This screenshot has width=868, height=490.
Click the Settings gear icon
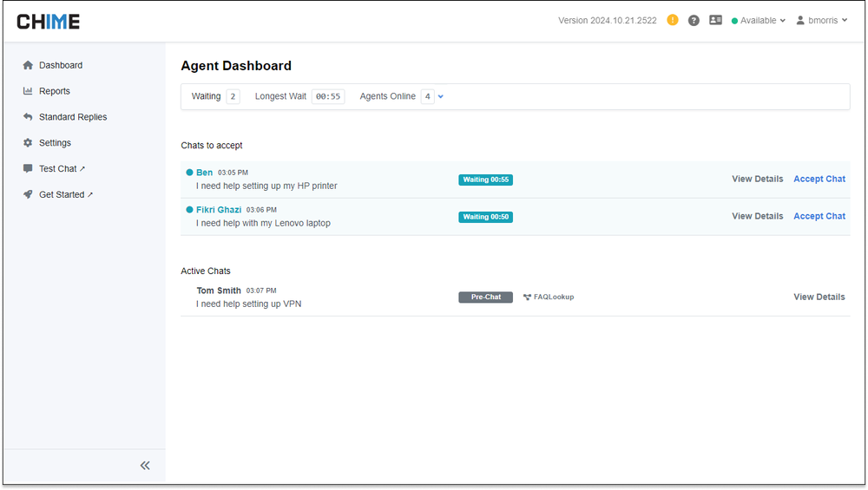28,143
